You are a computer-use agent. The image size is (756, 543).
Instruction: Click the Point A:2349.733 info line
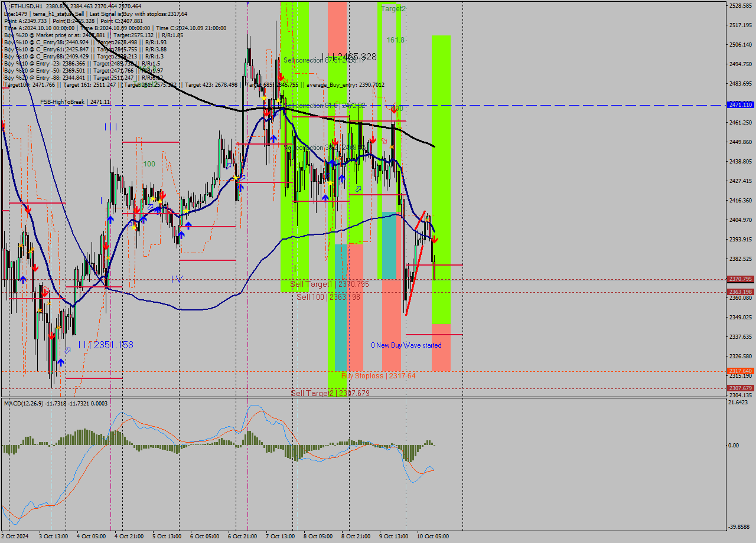point(73,21)
